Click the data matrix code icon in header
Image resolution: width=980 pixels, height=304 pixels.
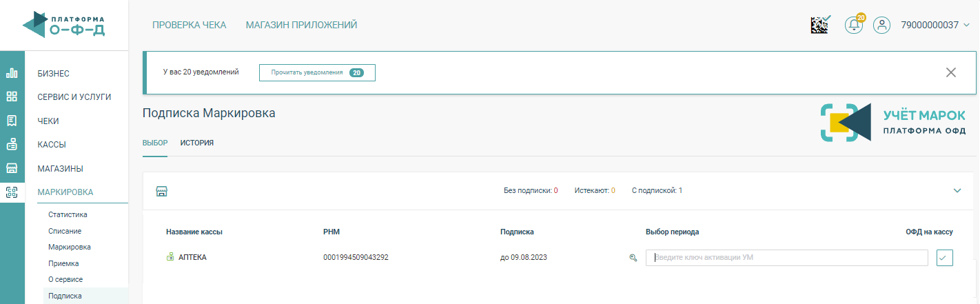coord(820,25)
